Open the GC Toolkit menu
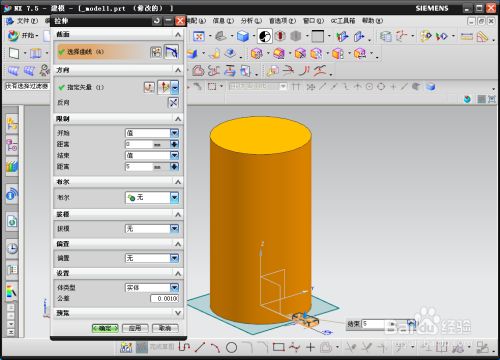 point(343,21)
